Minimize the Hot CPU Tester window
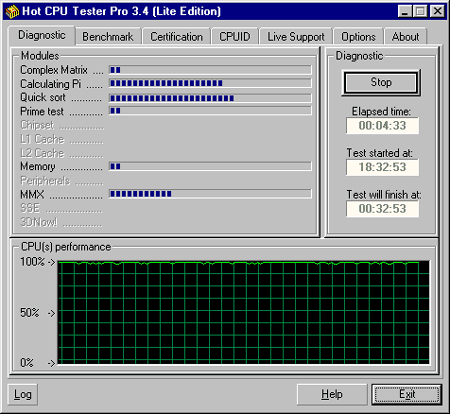450x414 pixels. [405, 12]
